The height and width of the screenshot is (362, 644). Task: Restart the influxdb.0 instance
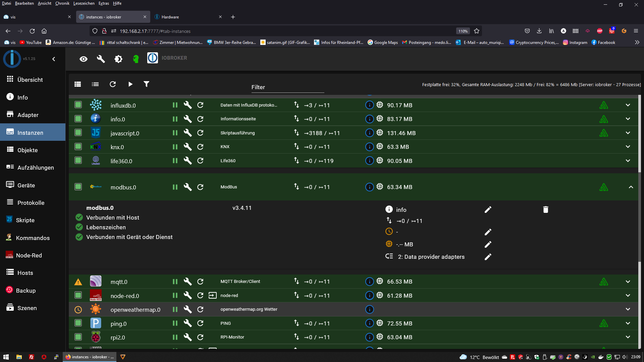pos(200,105)
